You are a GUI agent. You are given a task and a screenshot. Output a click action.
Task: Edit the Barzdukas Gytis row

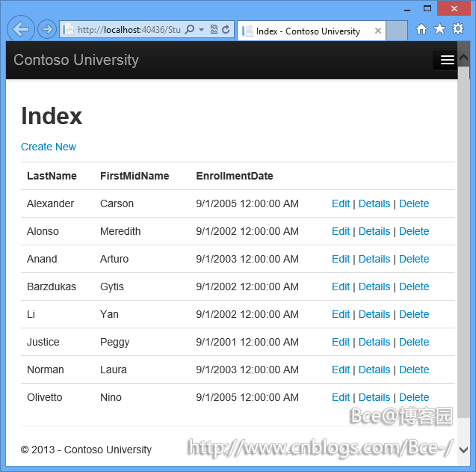tap(341, 286)
